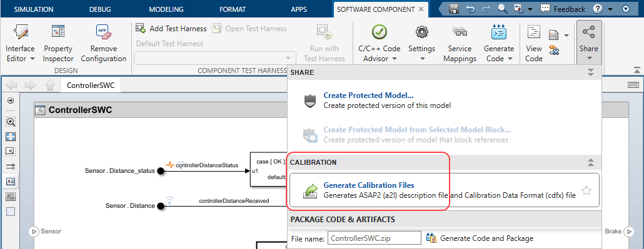This screenshot has width=644, height=249.
Task: Click the keyboard icon at canvas corner
Action: tap(633, 84)
